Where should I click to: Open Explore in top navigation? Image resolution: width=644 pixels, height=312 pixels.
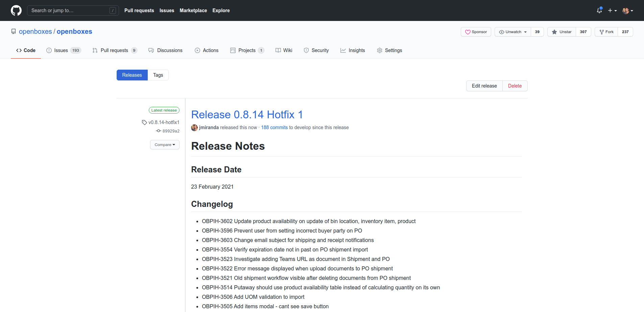(x=221, y=10)
